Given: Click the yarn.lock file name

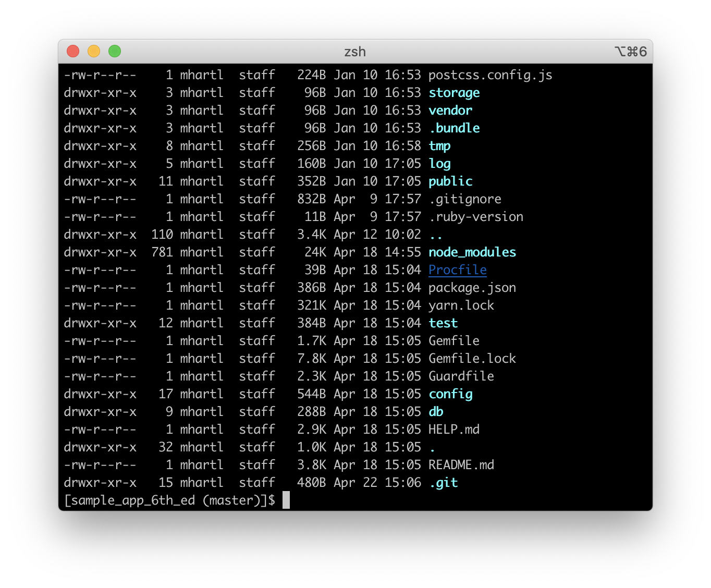Looking at the screenshot, I should (x=461, y=305).
